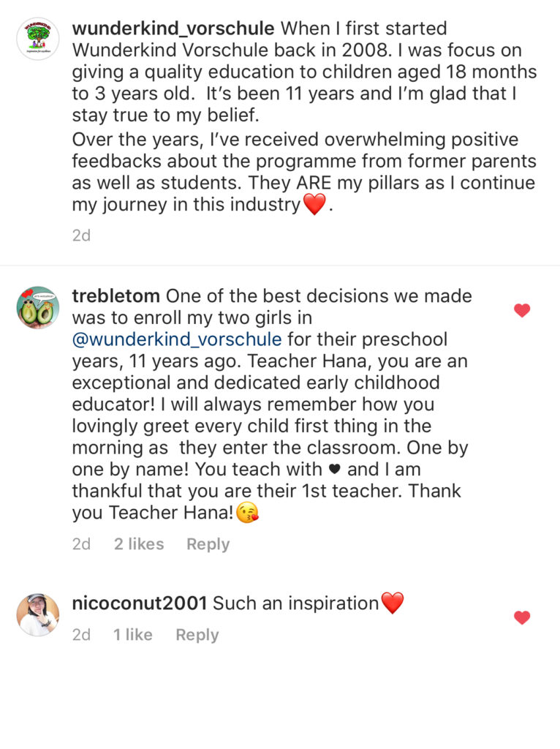Reply to nicoconut2001's comment
Image resolution: width=560 pixels, height=749 pixels.
(x=197, y=635)
